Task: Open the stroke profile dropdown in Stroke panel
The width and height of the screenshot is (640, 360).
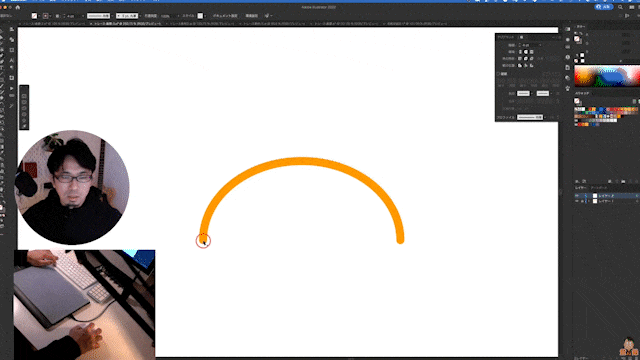Action: pos(530,118)
